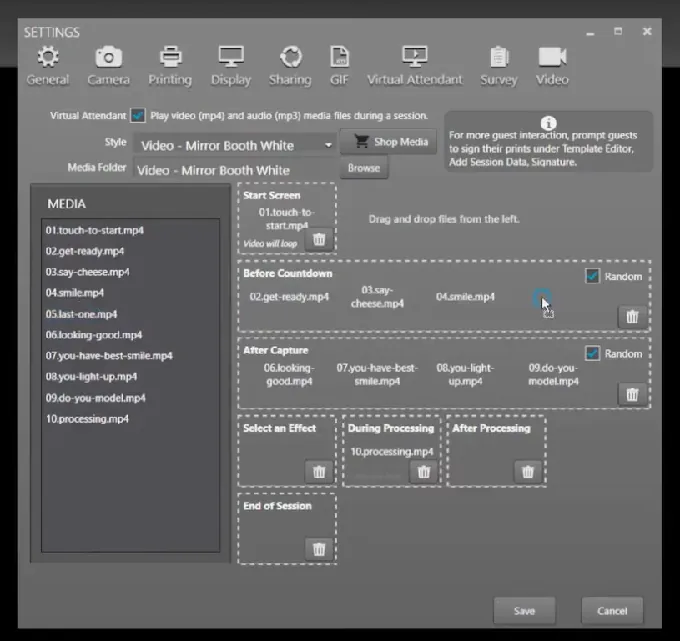Click 10.processing.mp4 in During Processing
The height and width of the screenshot is (641, 680).
(392, 451)
